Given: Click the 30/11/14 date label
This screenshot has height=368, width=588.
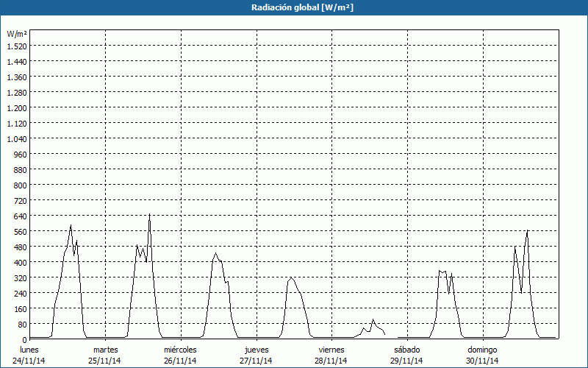Looking at the screenshot, I should click(482, 361).
